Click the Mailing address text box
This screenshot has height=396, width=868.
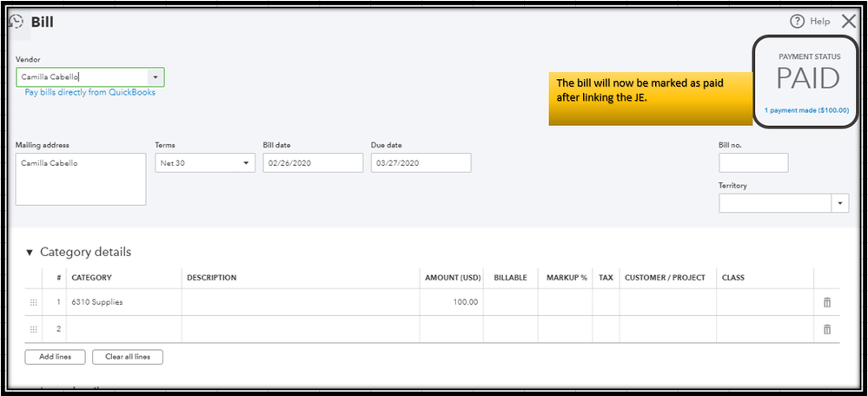click(81, 179)
